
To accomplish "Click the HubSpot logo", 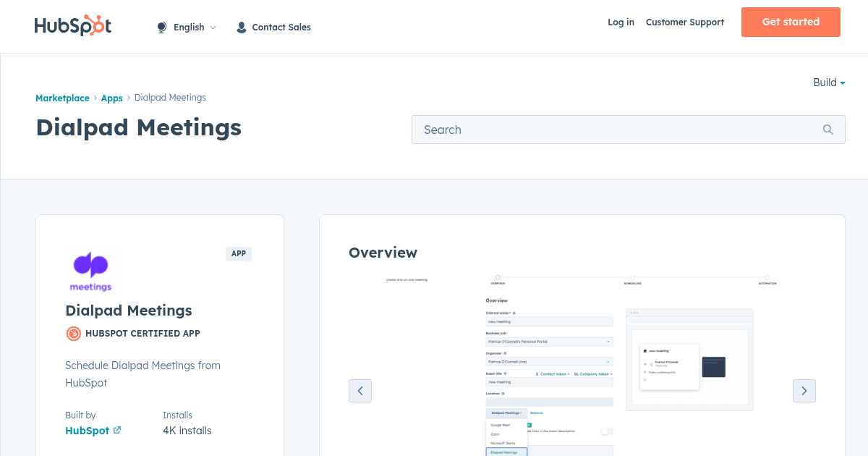I will click(73, 25).
